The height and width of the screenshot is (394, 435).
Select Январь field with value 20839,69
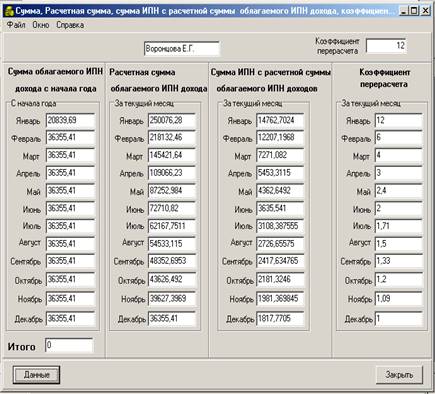pyautogui.click(x=70, y=120)
